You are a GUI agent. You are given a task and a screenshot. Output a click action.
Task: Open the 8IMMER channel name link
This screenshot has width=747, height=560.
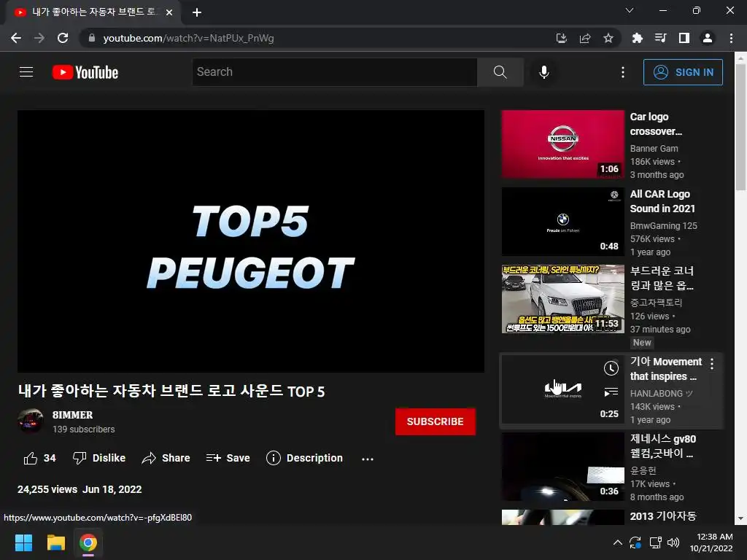(x=72, y=415)
